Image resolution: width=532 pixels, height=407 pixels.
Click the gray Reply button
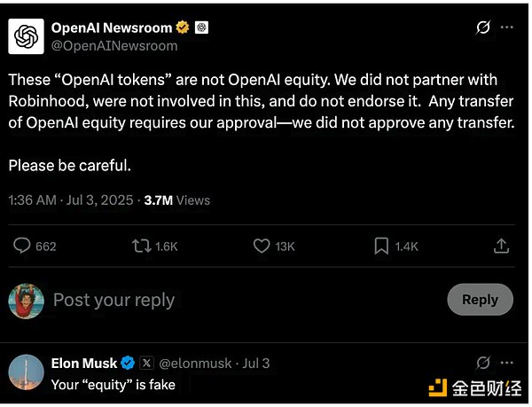click(480, 300)
